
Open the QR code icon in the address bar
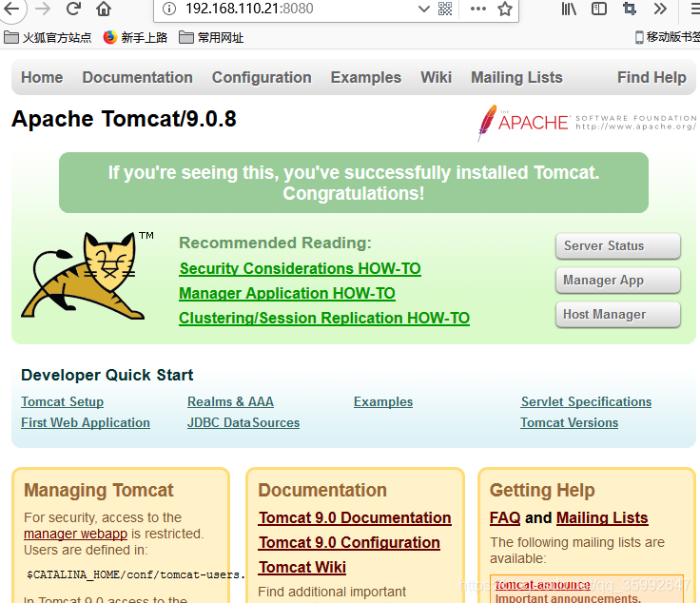pos(445,9)
